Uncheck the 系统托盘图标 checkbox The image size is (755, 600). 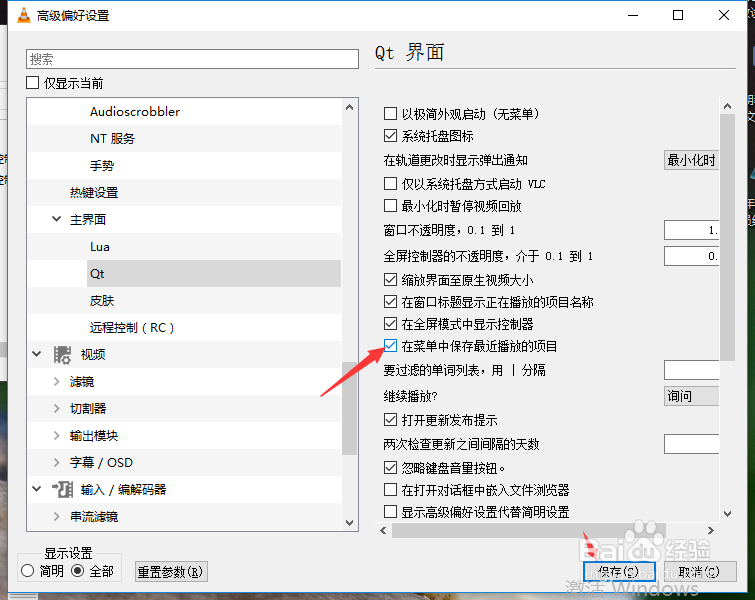391,136
